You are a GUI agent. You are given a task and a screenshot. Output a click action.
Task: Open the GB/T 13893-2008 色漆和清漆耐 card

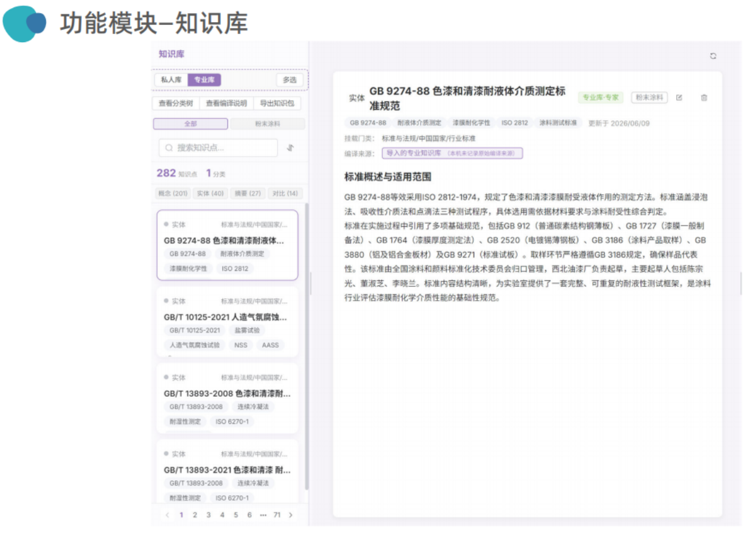point(227,398)
